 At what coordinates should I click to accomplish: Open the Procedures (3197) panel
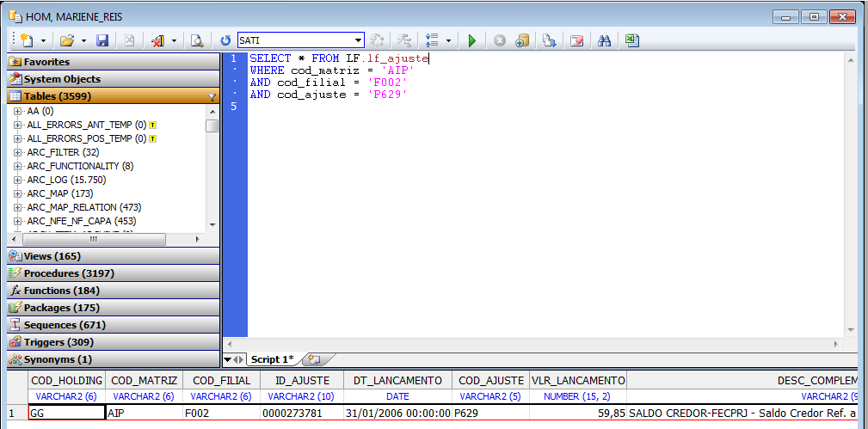point(69,273)
